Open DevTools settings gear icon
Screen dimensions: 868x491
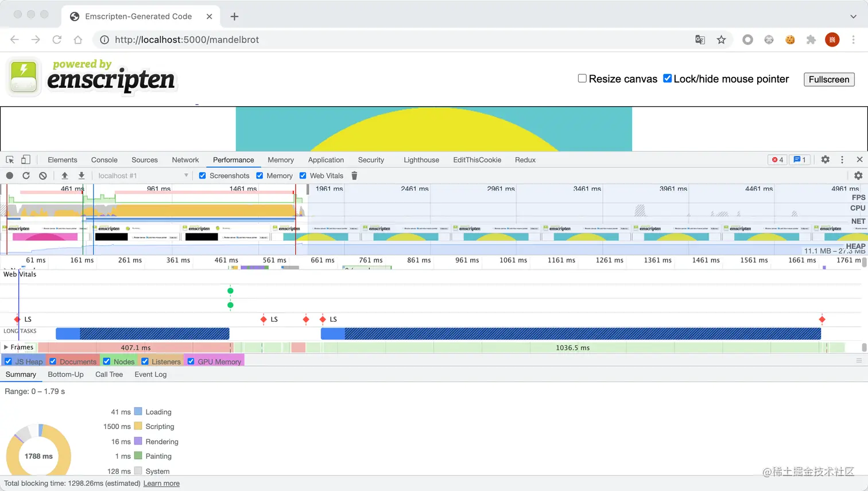825,159
